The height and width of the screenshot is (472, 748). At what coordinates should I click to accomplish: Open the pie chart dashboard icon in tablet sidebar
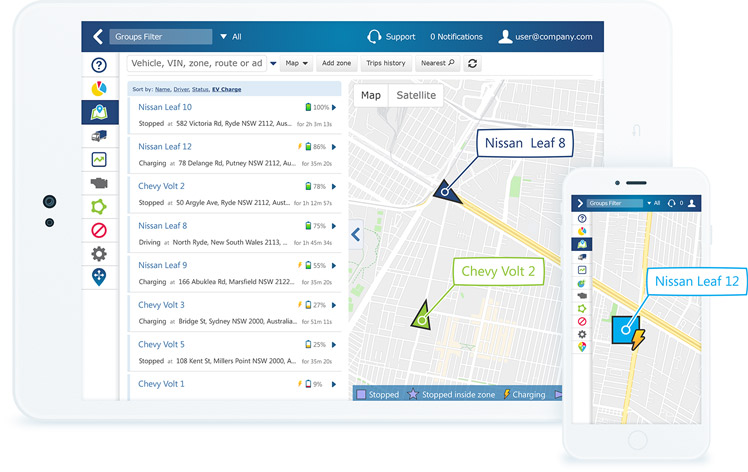point(99,88)
